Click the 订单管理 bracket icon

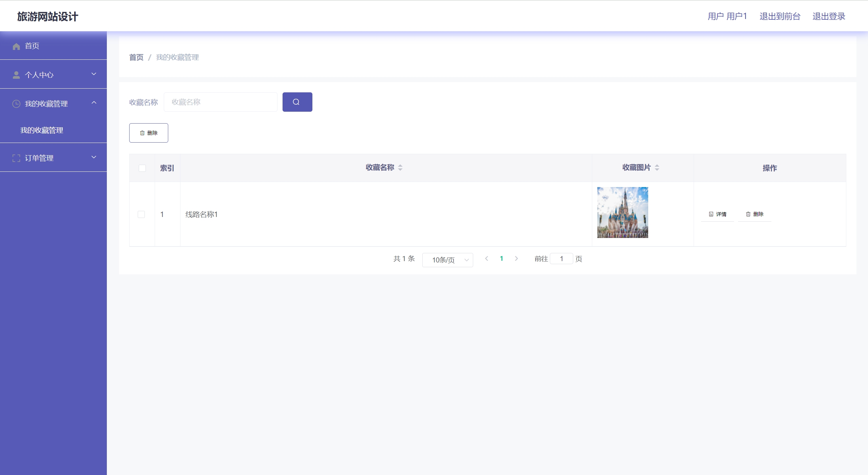pyautogui.click(x=16, y=158)
